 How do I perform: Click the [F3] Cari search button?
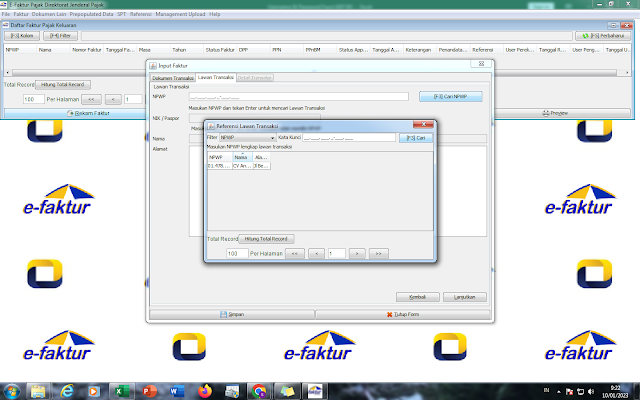tap(416, 138)
